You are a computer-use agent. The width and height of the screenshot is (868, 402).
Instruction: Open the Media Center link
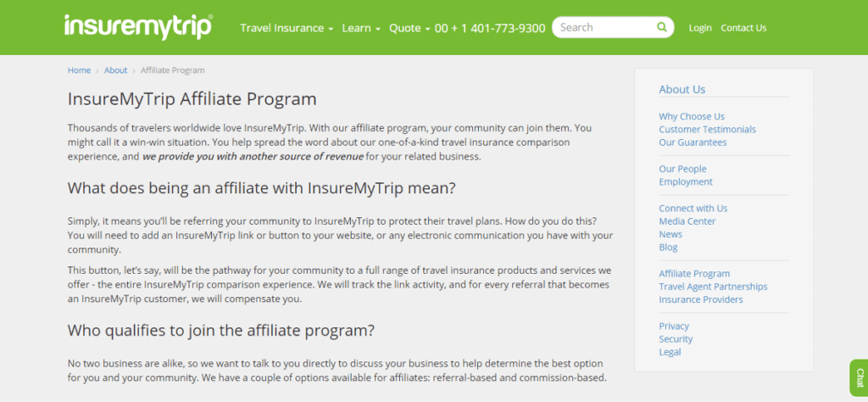(x=687, y=221)
